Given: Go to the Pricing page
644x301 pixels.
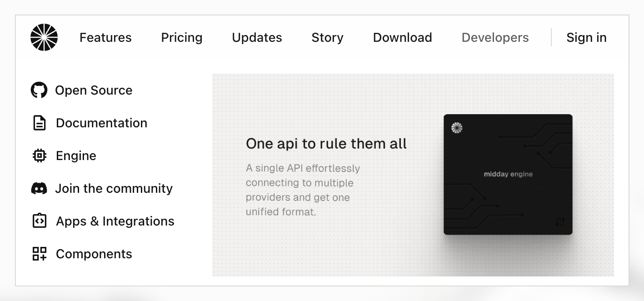Looking at the screenshot, I should (182, 37).
